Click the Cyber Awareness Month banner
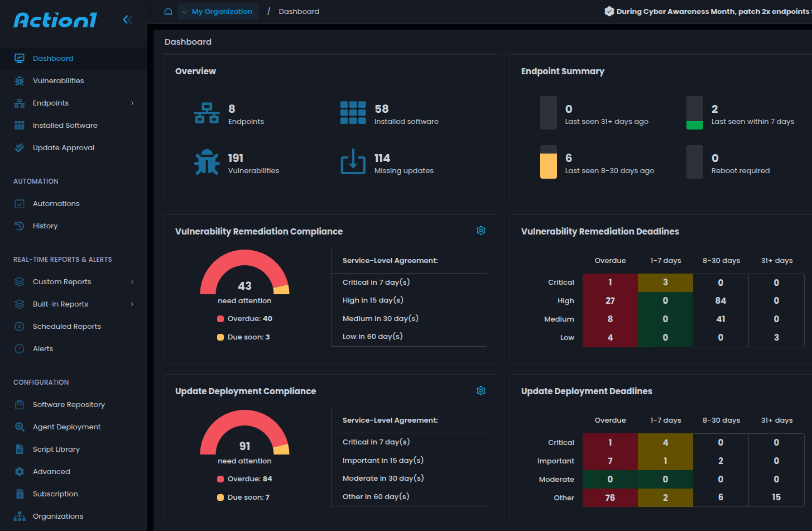The height and width of the screenshot is (531, 812). [709, 12]
